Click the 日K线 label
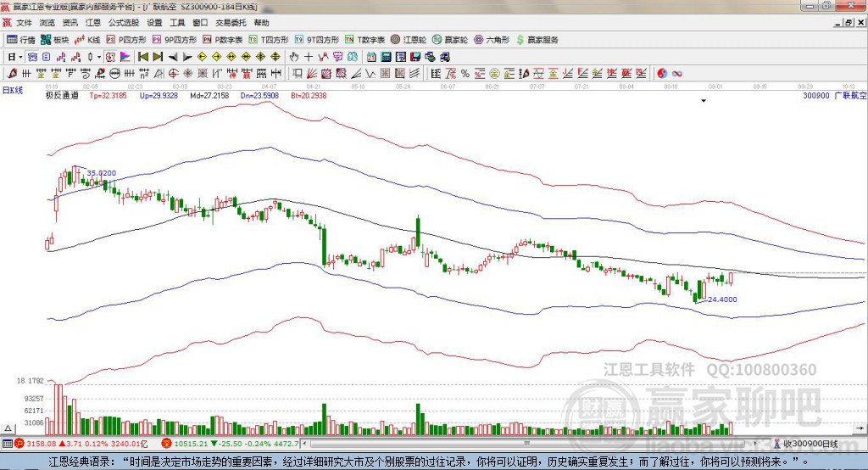This screenshot has height=470, width=868. coord(13,91)
